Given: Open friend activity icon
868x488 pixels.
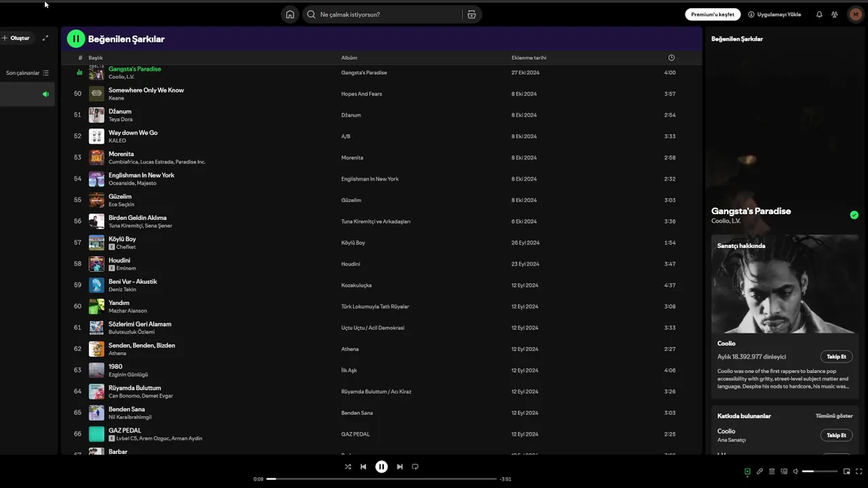Looking at the screenshot, I should (834, 14).
